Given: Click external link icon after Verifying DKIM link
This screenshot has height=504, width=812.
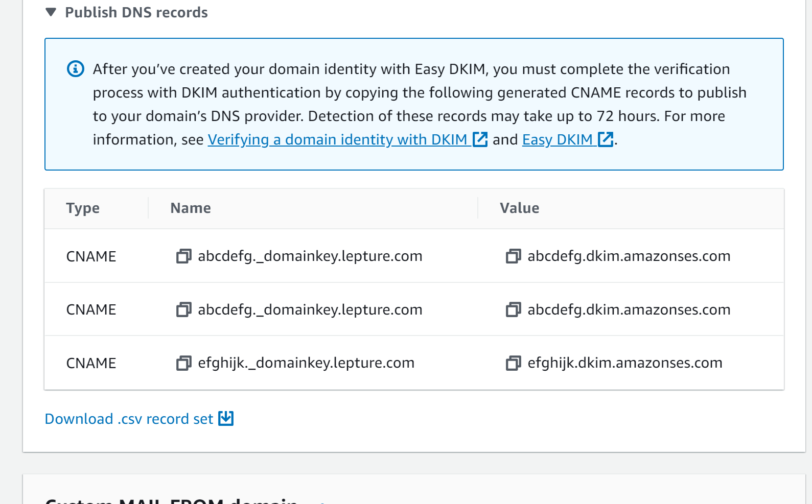Looking at the screenshot, I should pos(480,139).
